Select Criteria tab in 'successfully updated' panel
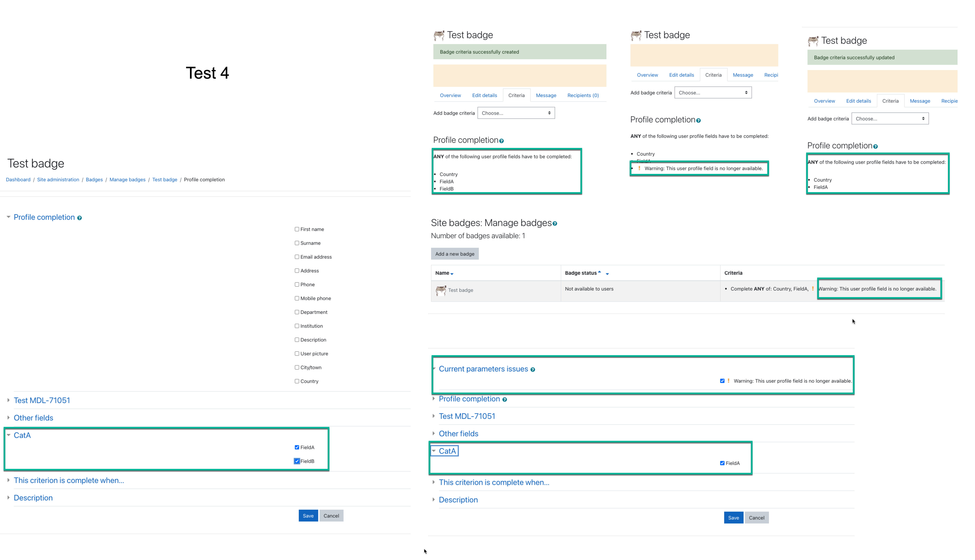The width and height of the screenshot is (975, 560). (x=890, y=101)
